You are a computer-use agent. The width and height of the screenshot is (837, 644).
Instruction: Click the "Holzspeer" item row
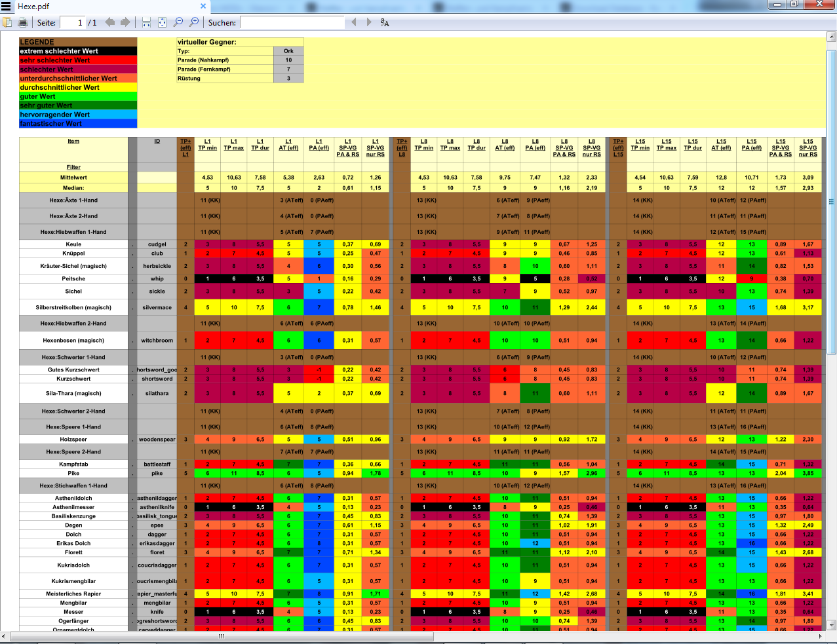(73, 440)
